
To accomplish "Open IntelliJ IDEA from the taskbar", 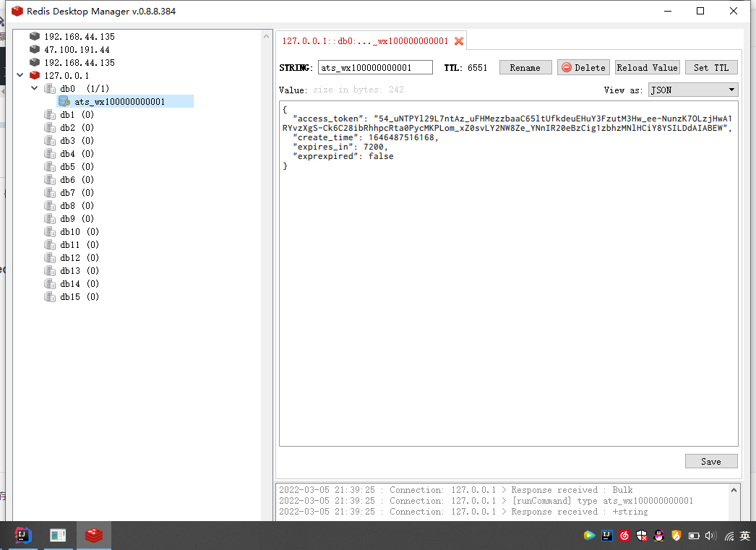I will click(22, 535).
